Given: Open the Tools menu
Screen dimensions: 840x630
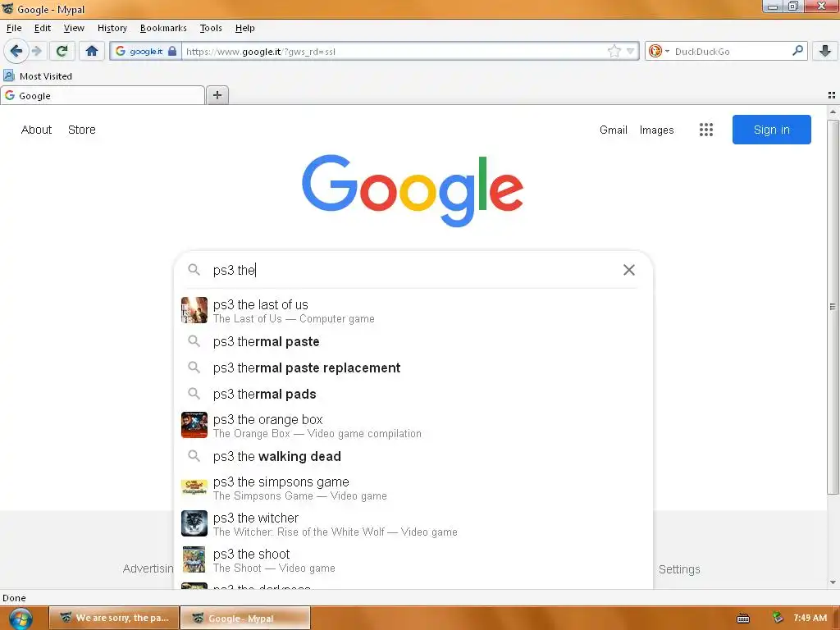Looking at the screenshot, I should coord(211,28).
